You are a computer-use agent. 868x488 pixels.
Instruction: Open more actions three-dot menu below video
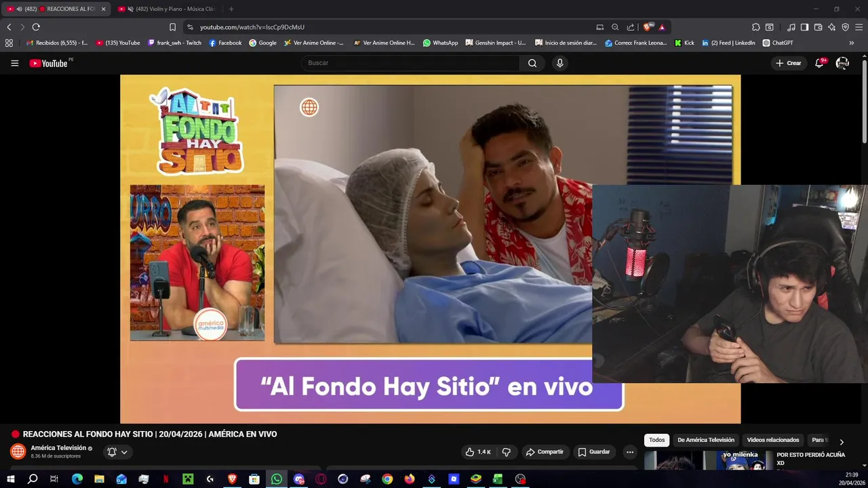point(630,452)
